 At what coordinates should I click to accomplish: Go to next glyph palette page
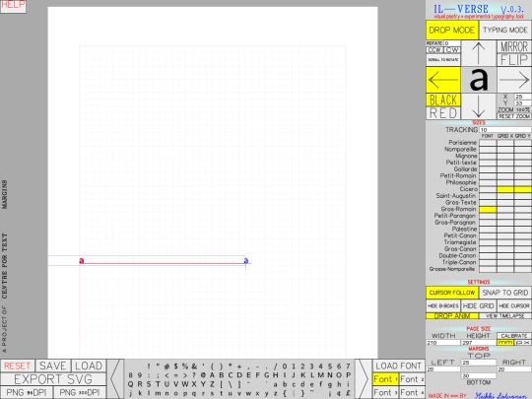(x=364, y=379)
